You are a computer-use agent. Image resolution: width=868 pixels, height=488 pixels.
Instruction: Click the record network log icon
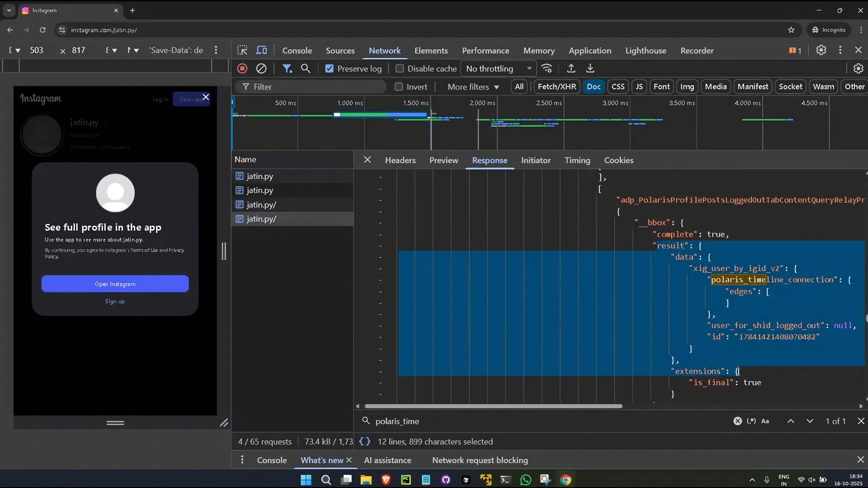[x=242, y=68]
